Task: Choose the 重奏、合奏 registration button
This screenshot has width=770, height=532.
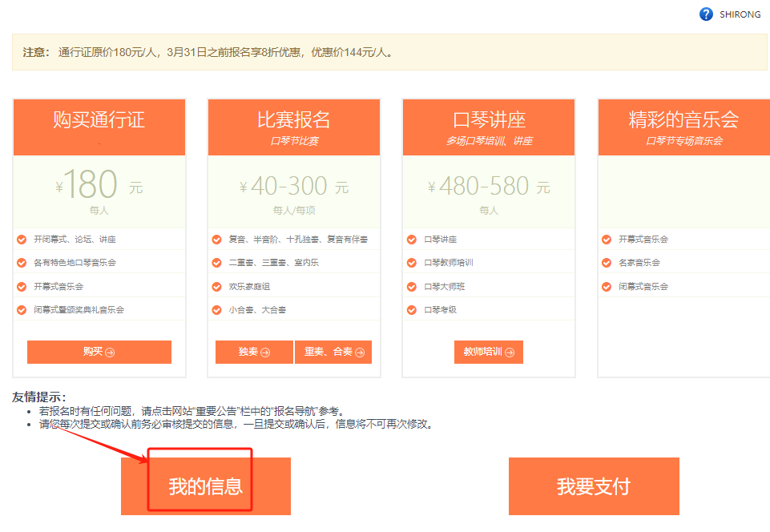Action: [x=333, y=352]
